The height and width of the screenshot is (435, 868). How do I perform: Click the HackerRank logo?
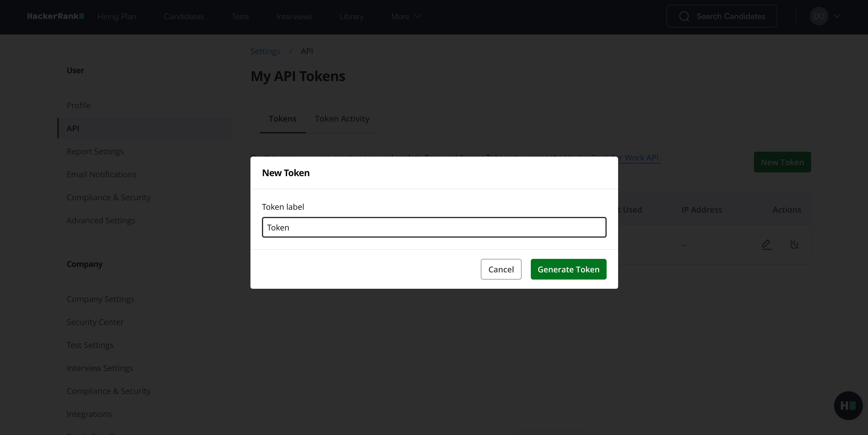[56, 16]
